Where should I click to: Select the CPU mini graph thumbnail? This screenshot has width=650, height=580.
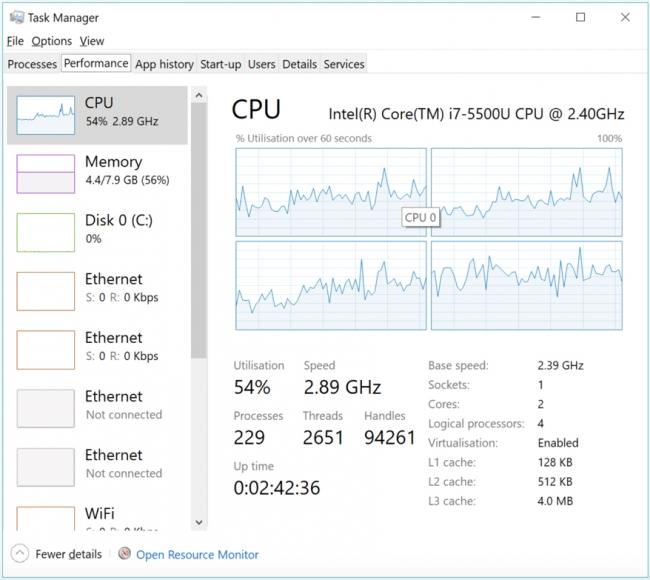46,115
